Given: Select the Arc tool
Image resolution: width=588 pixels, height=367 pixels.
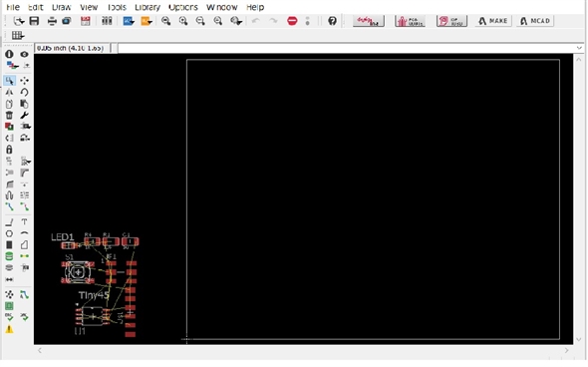Looking at the screenshot, I should (x=24, y=233).
